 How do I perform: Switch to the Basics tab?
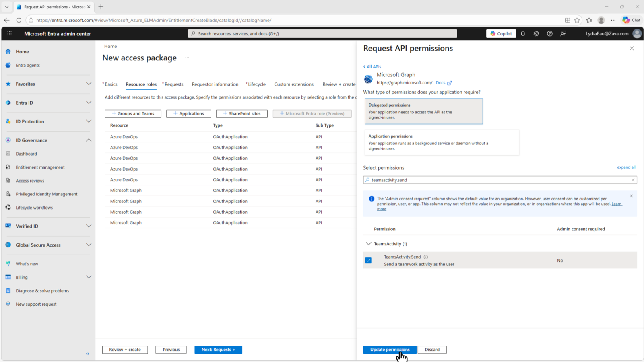coord(110,84)
